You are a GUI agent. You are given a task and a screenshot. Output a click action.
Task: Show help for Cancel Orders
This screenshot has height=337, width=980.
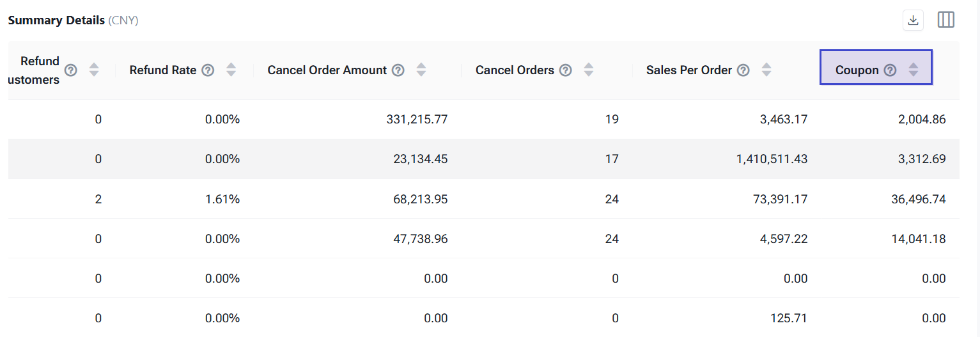point(565,70)
